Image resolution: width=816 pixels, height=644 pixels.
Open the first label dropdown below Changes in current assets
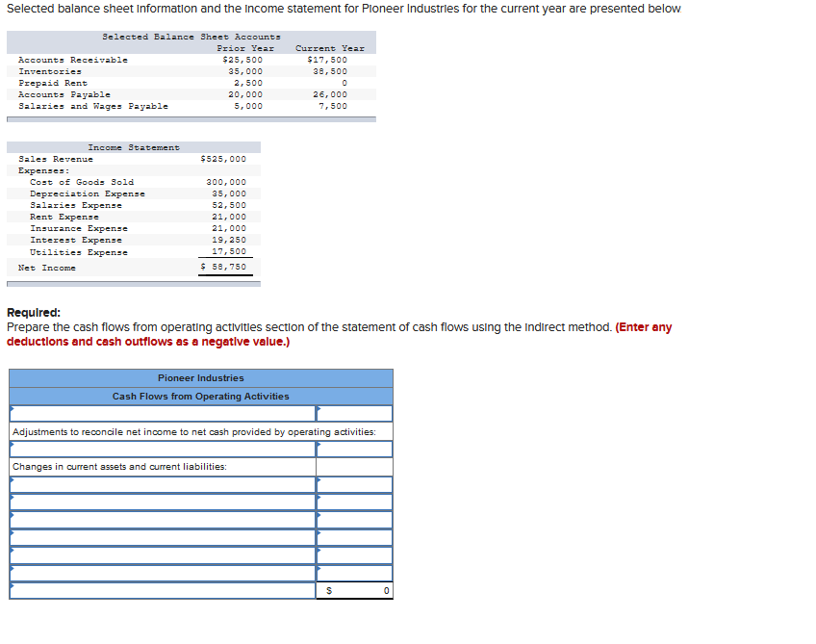(163, 485)
